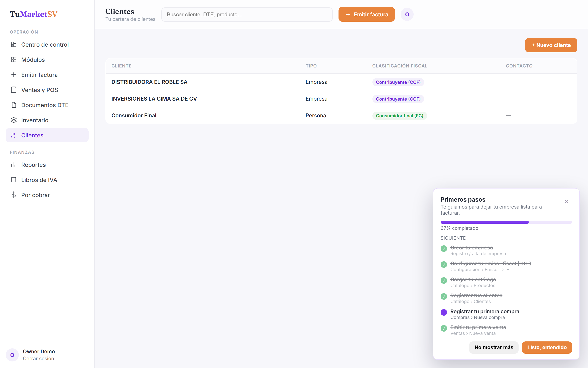Click the Emitir factura orange button
Image resolution: width=588 pixels, height=368 pixels.
tap(366, 14)
